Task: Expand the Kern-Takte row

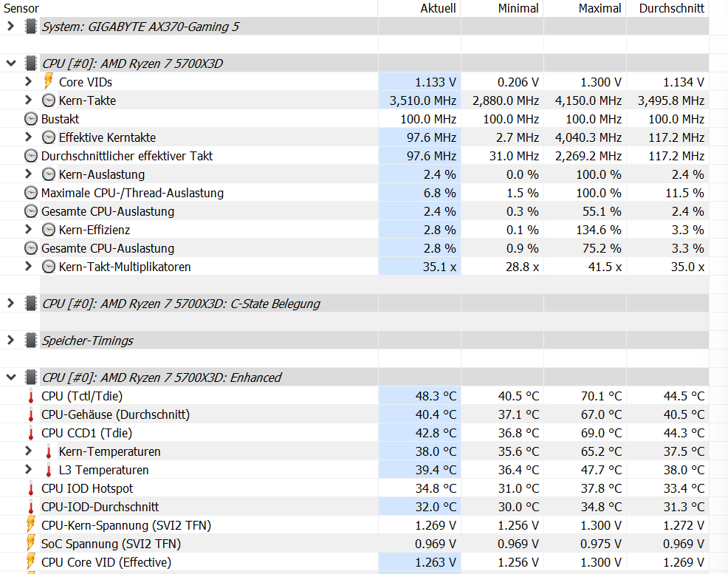Action: click(28, 100)
